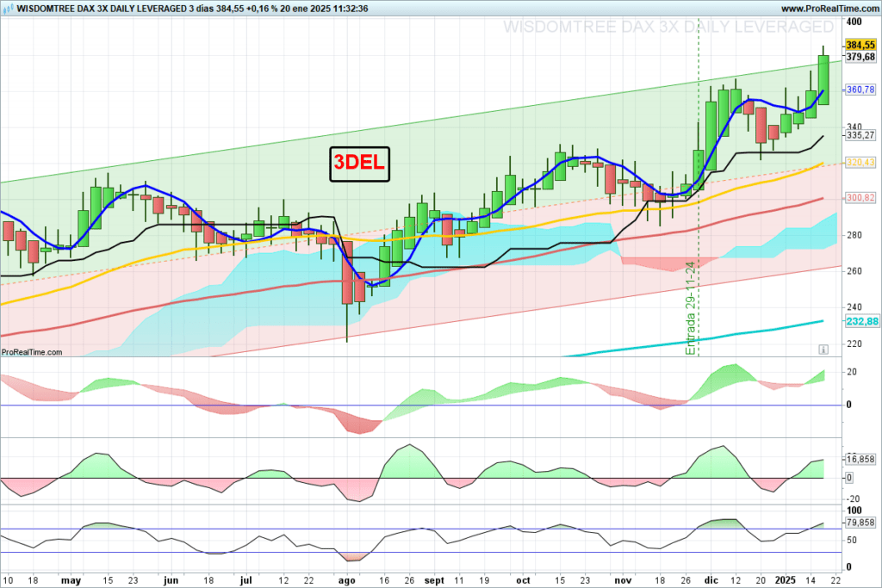The width and height of the screenshot is (882, 588).
Task: Click the 0 value box on middle oscillator axis
Action: pos(849,478)
